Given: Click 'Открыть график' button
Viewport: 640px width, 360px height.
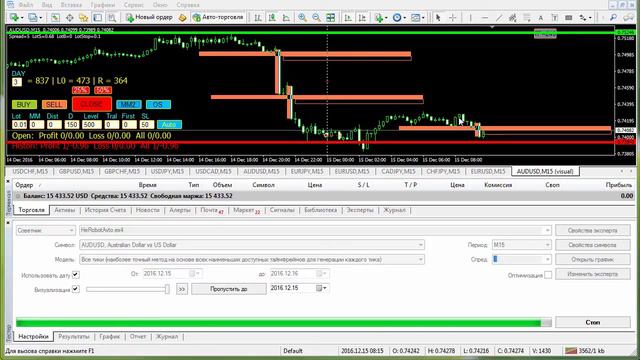Looking at the screenshot, I should [593, 259].
